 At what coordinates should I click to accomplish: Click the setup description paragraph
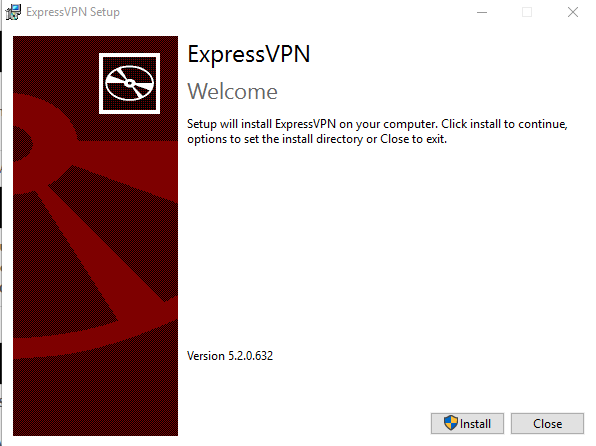point(377,132)
